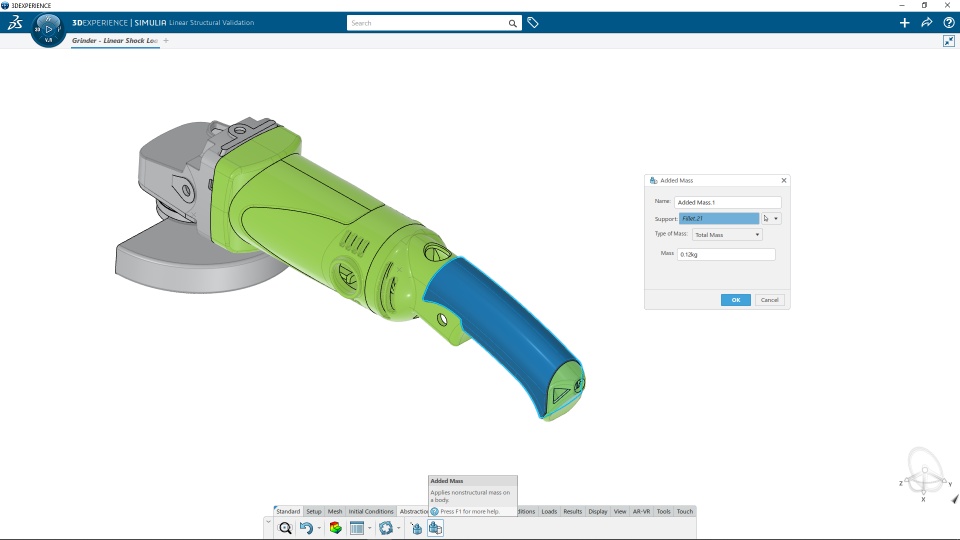Click the search magnifier icon
Screen dimensions: 960x540
click(x=512, y=23)
